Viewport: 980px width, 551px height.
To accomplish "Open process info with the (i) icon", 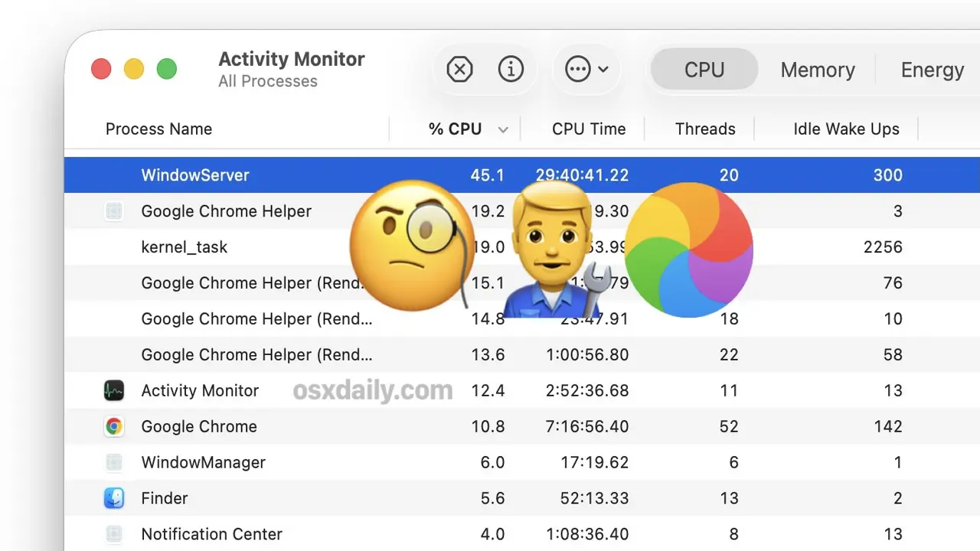I will point(511,70).
